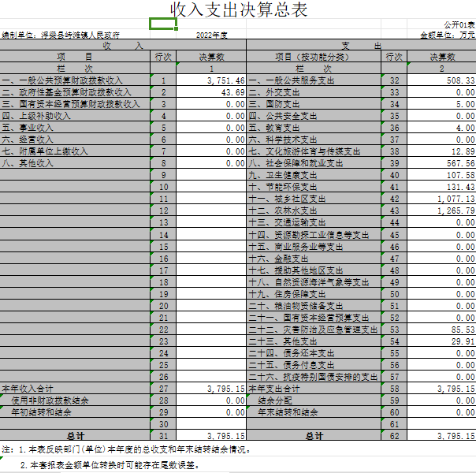Select the 使用非财政拨款结余 cell

(x=50, y=400)
